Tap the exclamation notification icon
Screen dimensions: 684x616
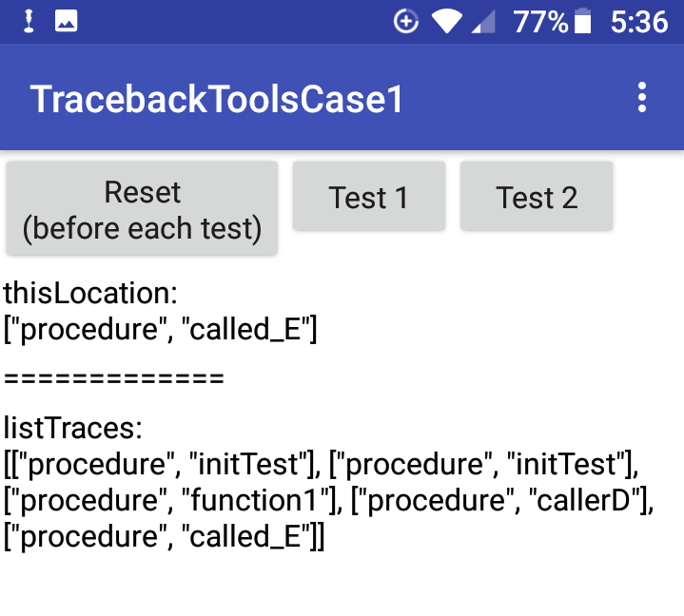click(x=29, y=21)
